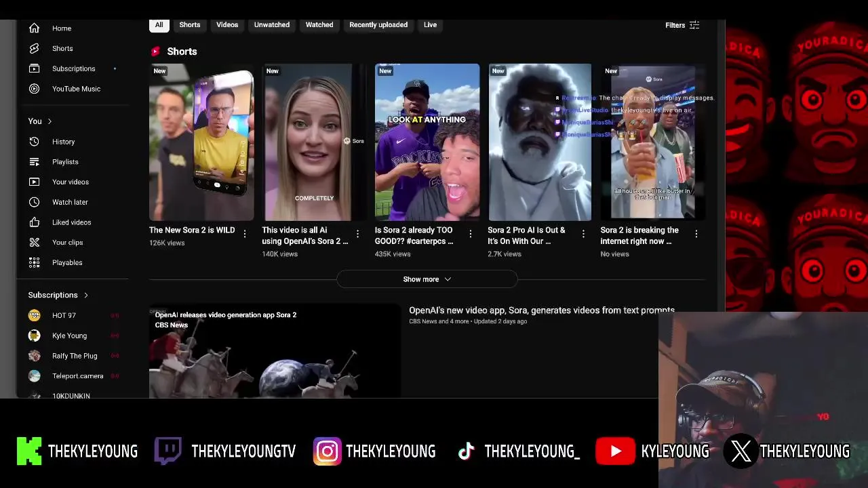Viewport: 868px width, 488px height.
Task: Expand the You section chevron
Action: point(50,121)
